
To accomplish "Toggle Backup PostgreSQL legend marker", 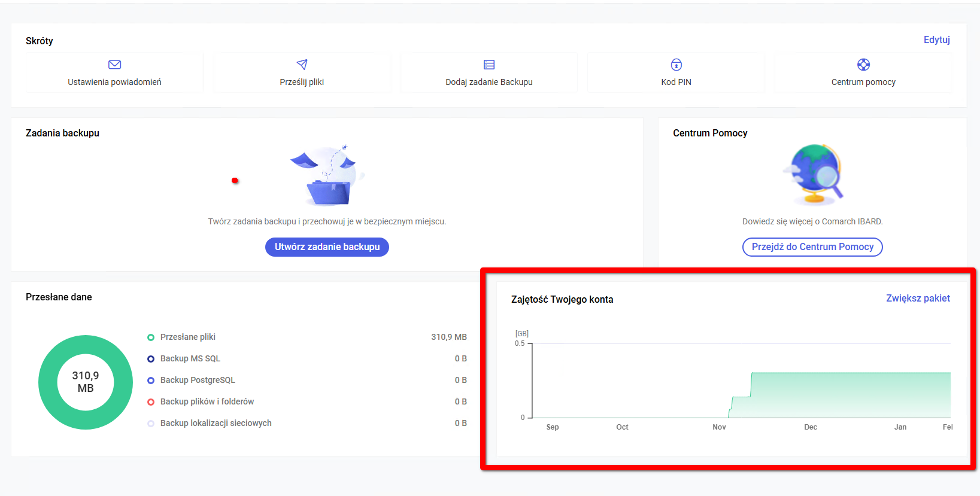I will 151,381.
